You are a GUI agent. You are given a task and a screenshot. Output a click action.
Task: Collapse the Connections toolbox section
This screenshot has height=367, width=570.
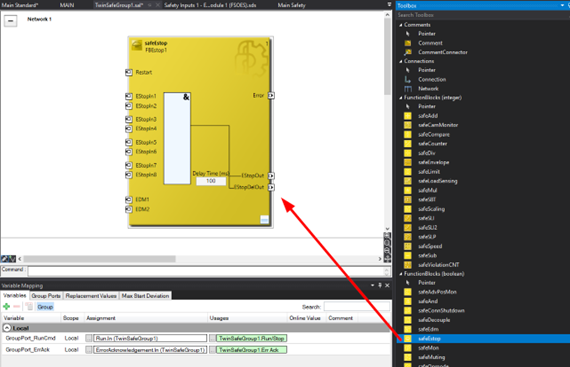[x=401, y=61]
